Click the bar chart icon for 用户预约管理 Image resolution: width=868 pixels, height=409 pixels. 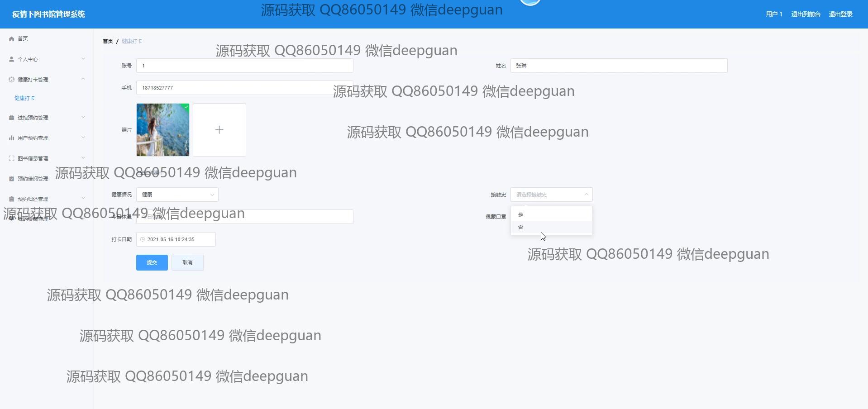(12, 138)
